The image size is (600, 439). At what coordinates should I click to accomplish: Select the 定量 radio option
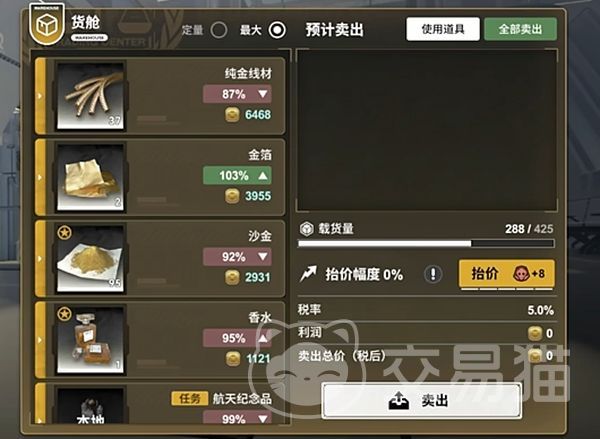coord(219,30)
